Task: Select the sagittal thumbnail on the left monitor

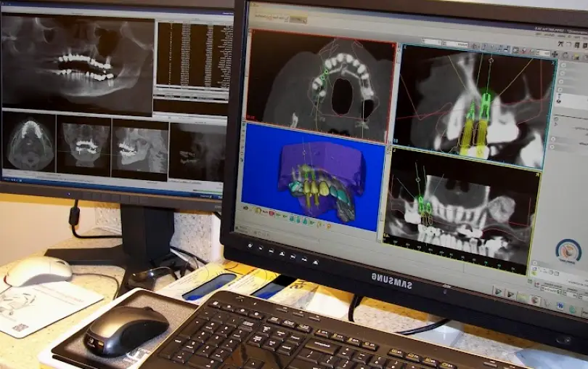Action: pos(139,150)
